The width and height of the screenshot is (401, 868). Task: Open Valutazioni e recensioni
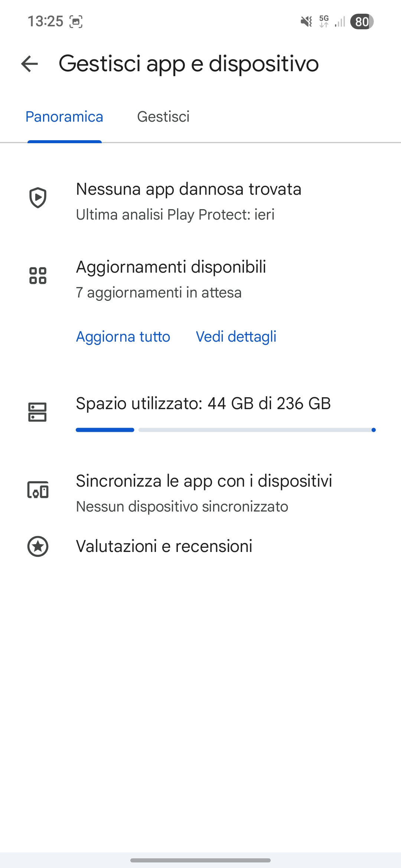click(200, 546)
